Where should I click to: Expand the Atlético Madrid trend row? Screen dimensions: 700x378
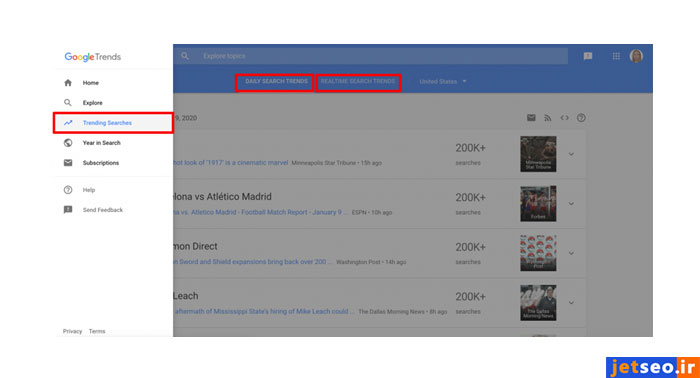(571, 204)
